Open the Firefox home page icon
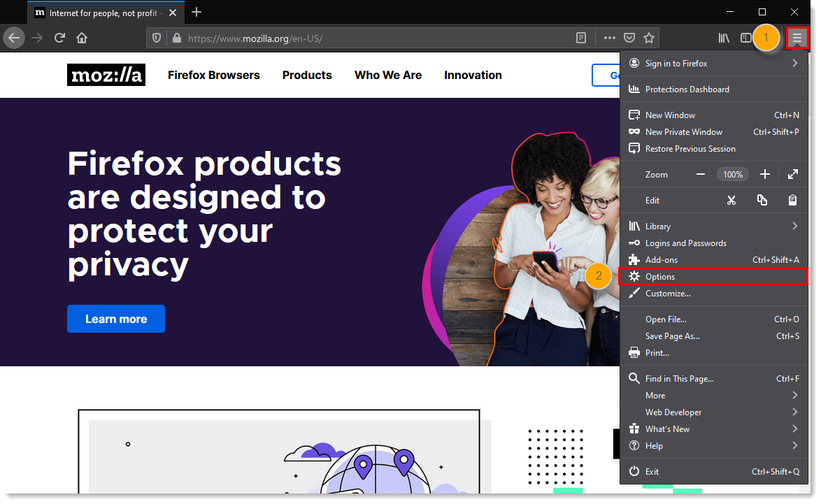Screen dimensions: 821x504 82,38
